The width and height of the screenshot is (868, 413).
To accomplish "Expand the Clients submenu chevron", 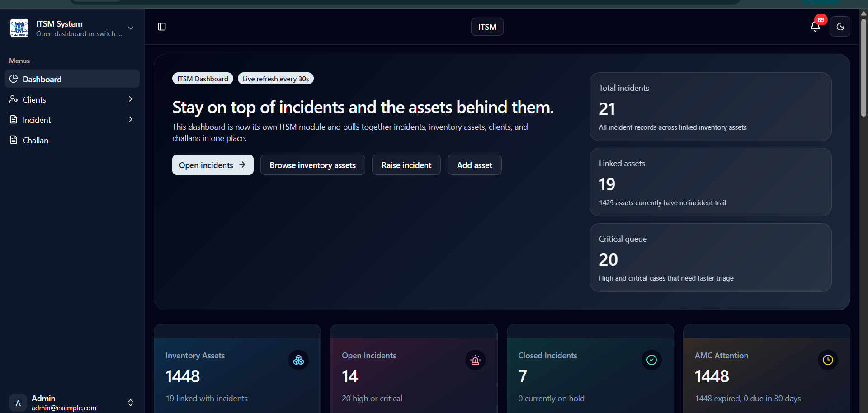I will coord(131,99).
